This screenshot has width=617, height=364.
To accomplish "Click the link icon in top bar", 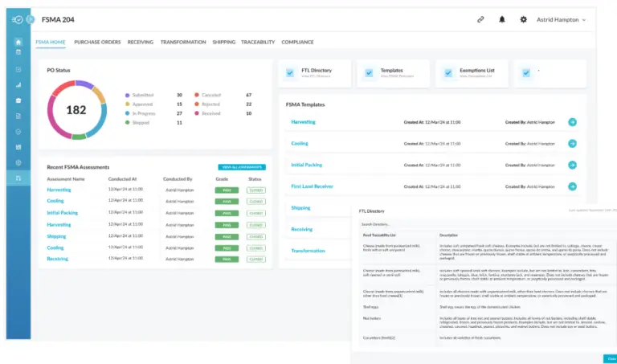I will point(480,19).
